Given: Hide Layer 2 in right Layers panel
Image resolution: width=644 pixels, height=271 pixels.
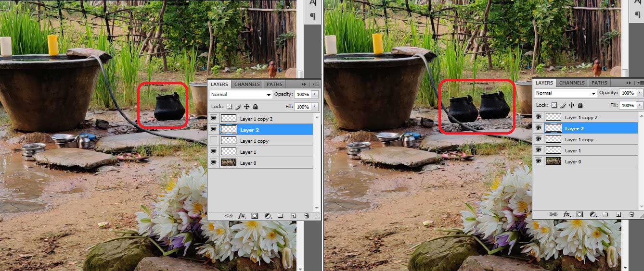Looking at the screenshot, I should click(x=539, y=128).
